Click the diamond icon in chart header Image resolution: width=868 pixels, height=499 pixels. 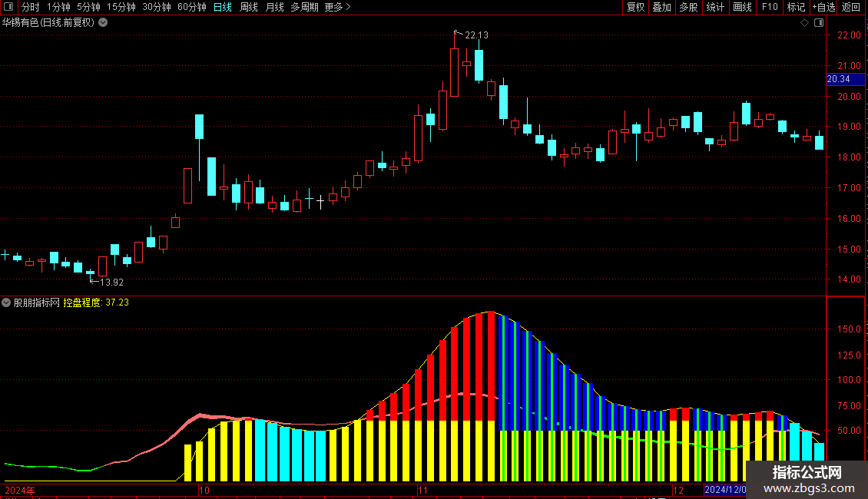tap(805, 23)
